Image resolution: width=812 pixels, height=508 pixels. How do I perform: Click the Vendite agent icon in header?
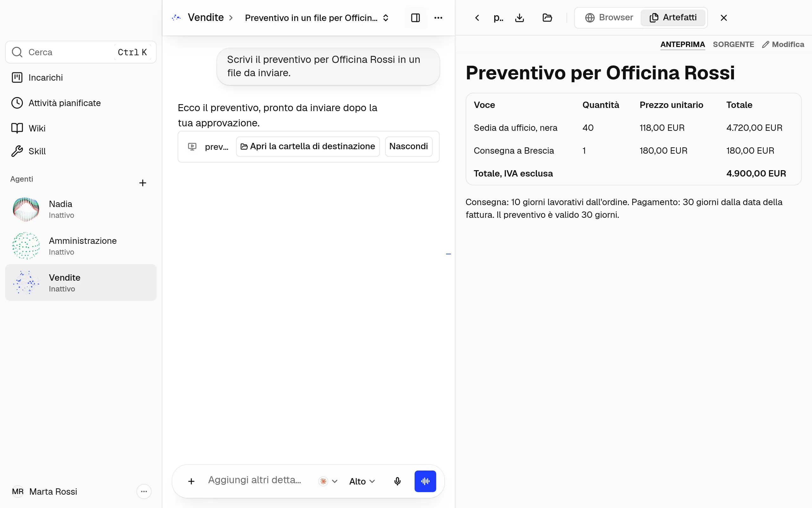[176, 17]
